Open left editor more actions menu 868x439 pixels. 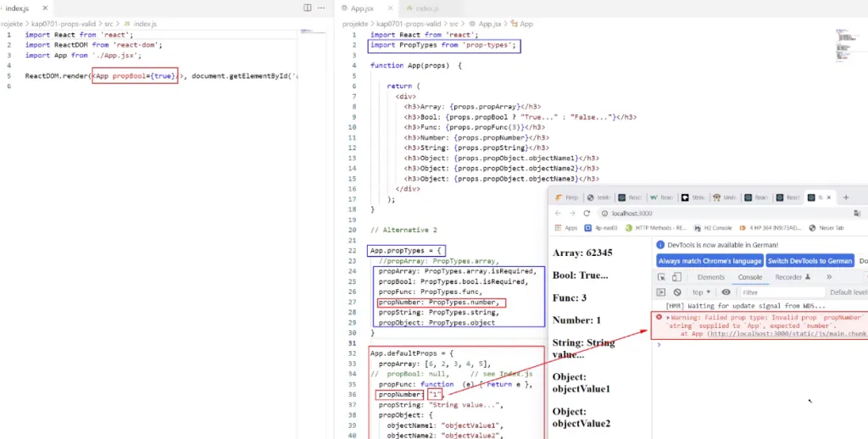point(321,8)
